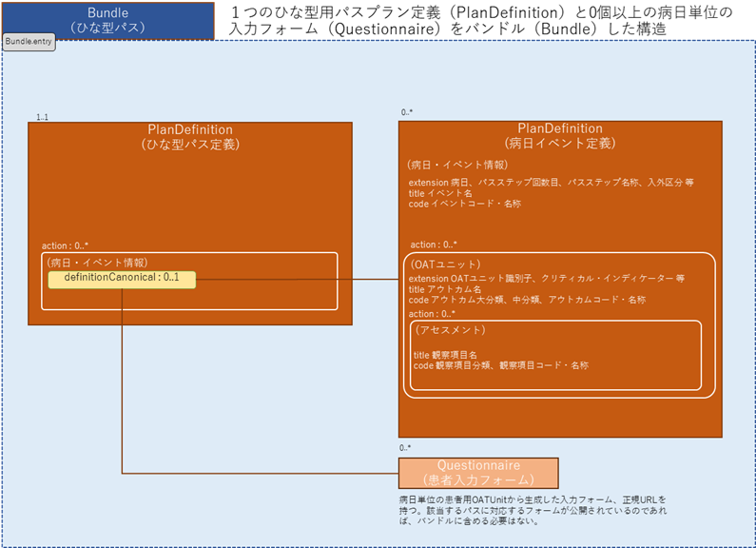Click the 1..1 cardinality label
756x548 pixels.
[x=43, y=116]
